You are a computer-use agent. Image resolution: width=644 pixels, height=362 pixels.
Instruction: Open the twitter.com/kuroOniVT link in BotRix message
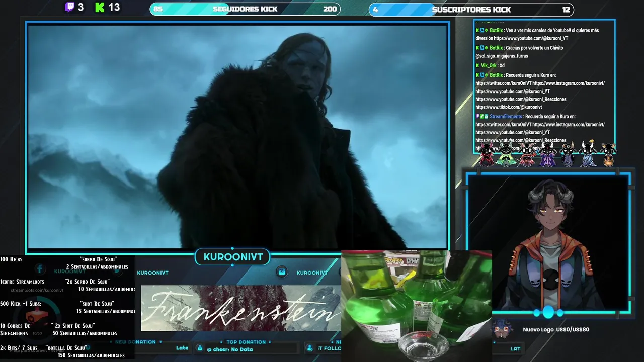tap(503, 83)
